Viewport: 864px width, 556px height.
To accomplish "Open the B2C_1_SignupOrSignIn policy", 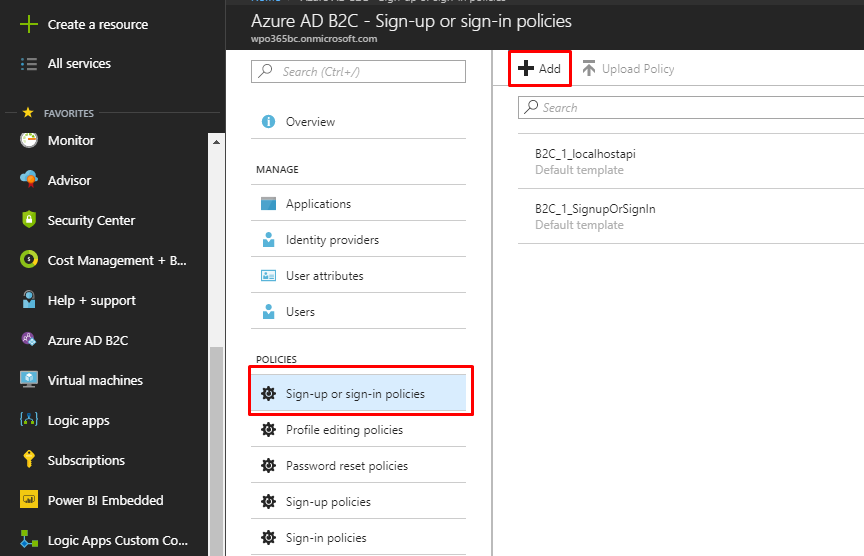I will pos(691,217).
